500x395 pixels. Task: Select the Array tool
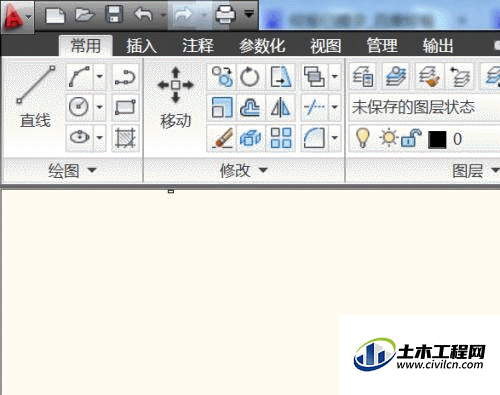[281, 138]
